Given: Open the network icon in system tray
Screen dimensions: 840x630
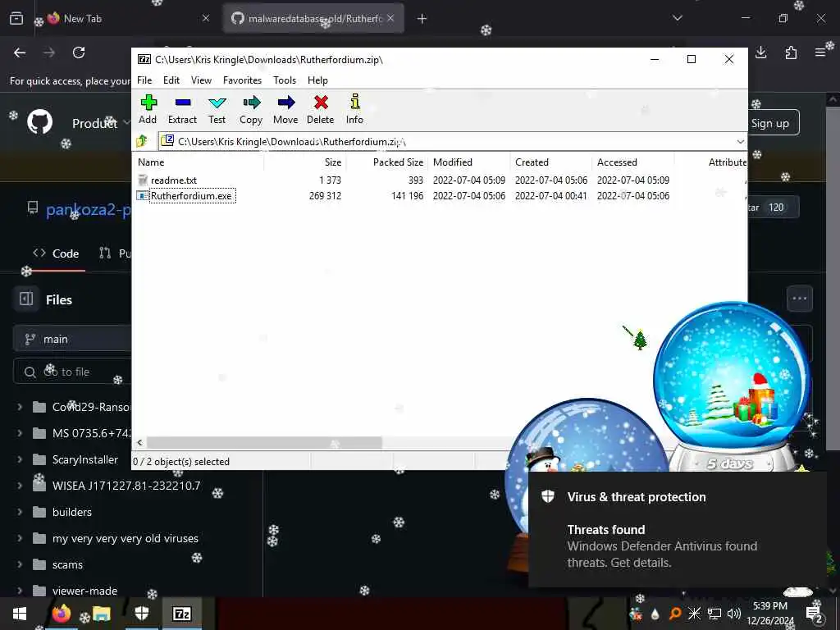Looking at the screenshot, I should tap(714, 614).
